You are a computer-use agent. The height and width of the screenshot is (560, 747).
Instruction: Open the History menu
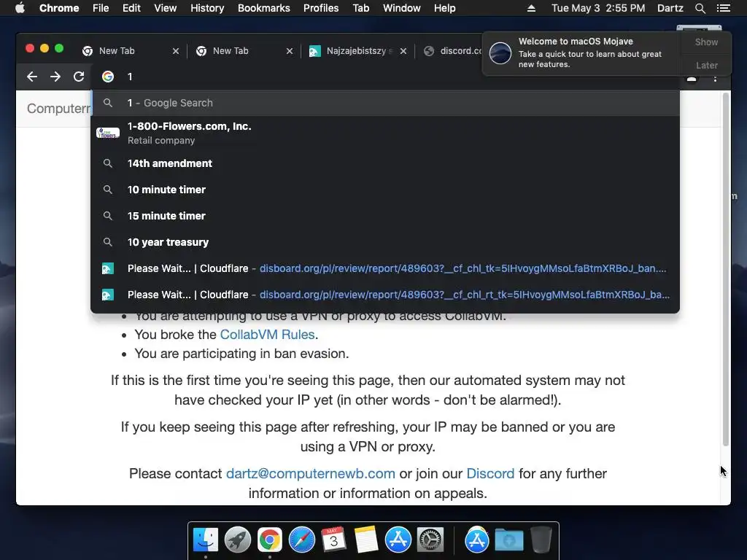point(207,8)
